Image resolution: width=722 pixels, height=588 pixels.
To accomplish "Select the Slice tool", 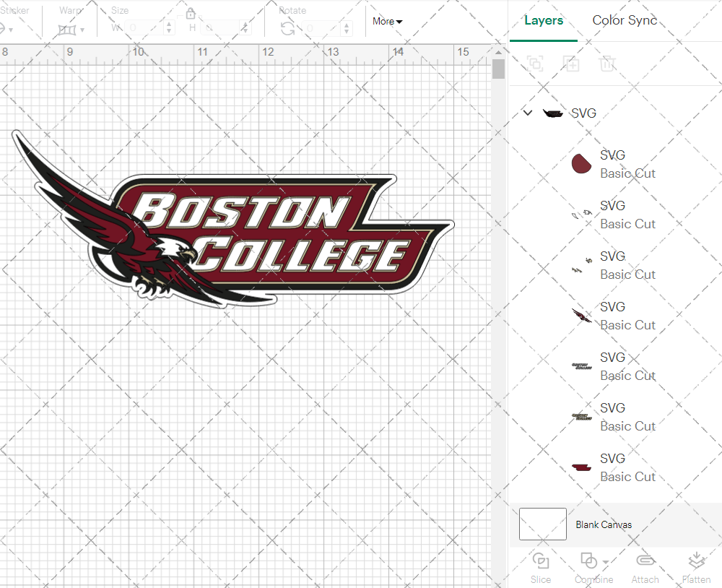I will 541,561.
